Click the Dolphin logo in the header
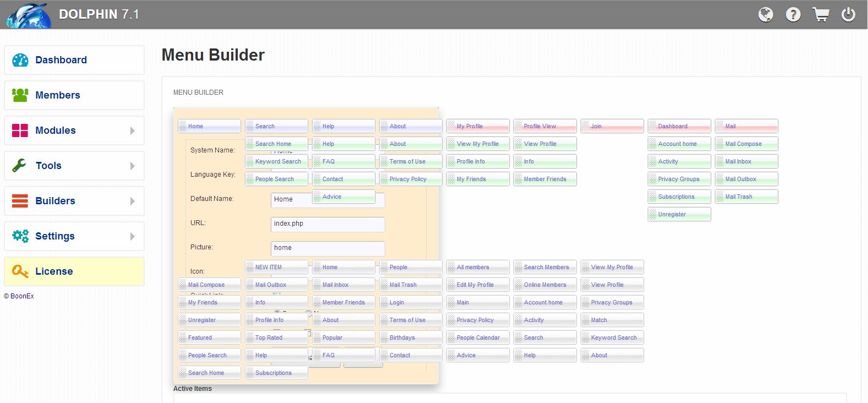868x403 pixels. click(28, 15)
